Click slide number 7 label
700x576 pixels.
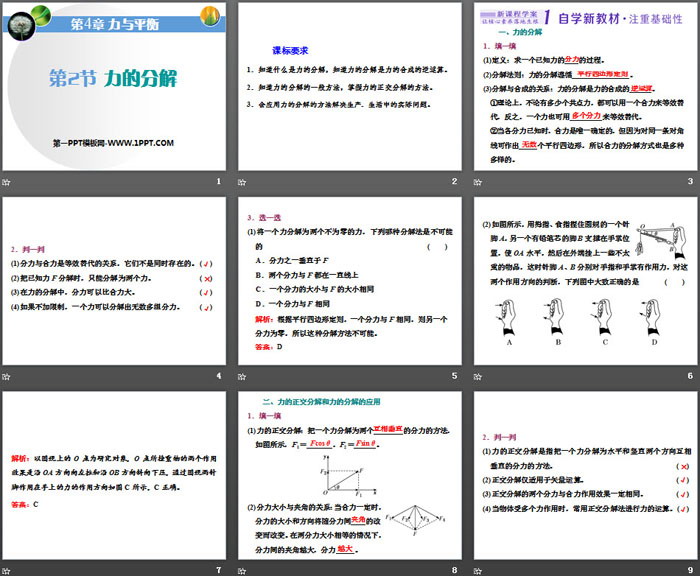tap(219, 570)
